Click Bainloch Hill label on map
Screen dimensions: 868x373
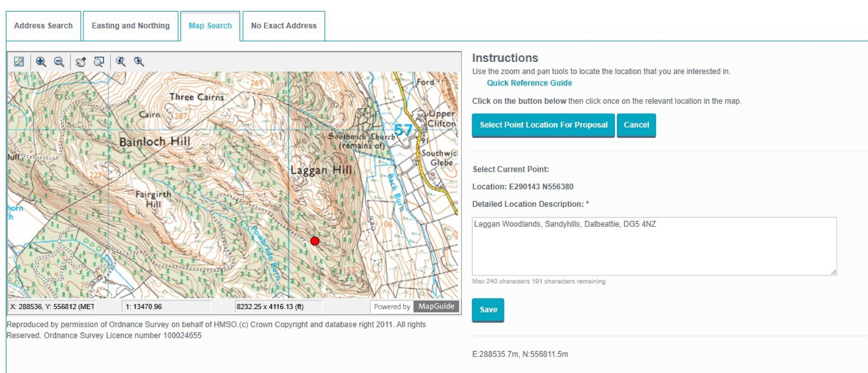[155, 142]
